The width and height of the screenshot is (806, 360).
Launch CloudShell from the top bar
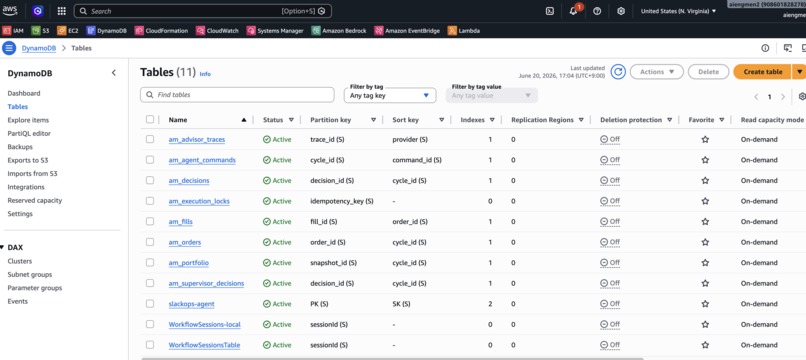[x=549, y=11]
